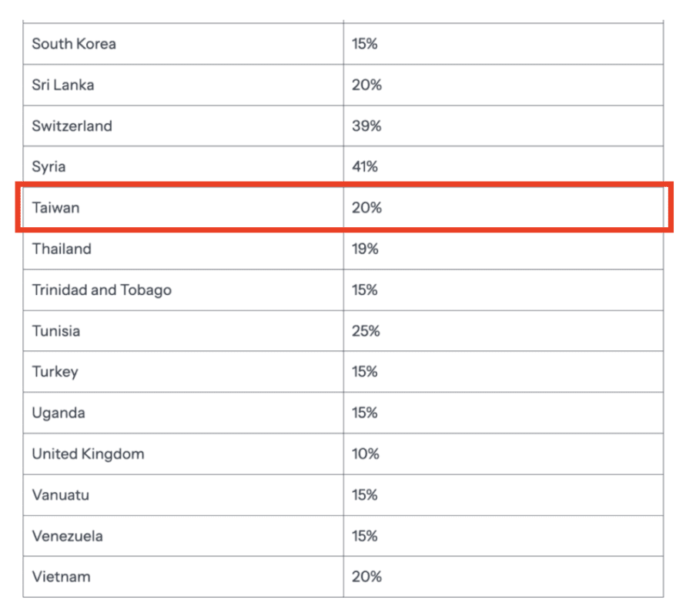Click the Syria country name
686x616 pixels.
(x=49, y=166)
